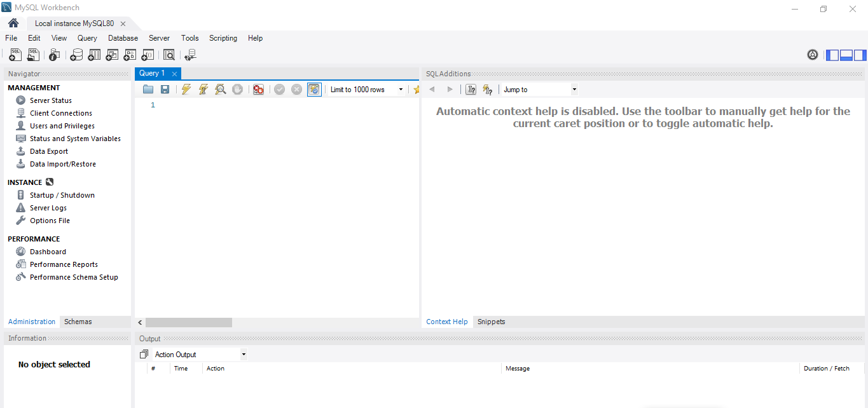Click Users and Privileges in Management

pos(62,126)
